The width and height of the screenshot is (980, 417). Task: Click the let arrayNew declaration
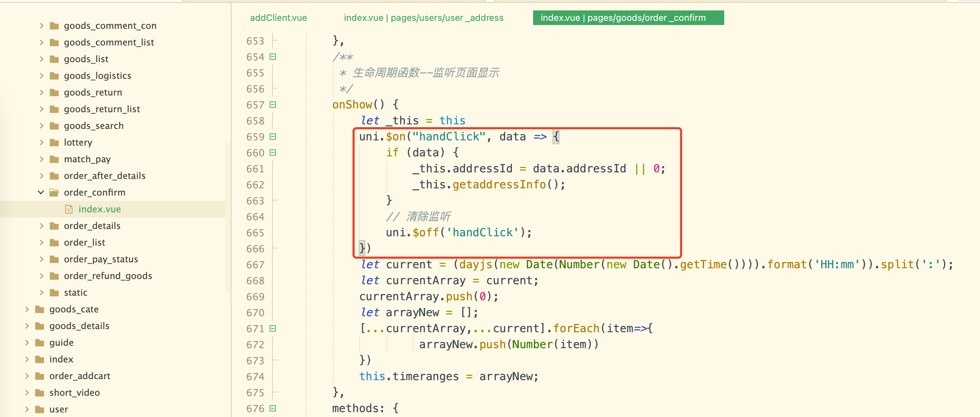pyautogui.click(x=418, y=312)
